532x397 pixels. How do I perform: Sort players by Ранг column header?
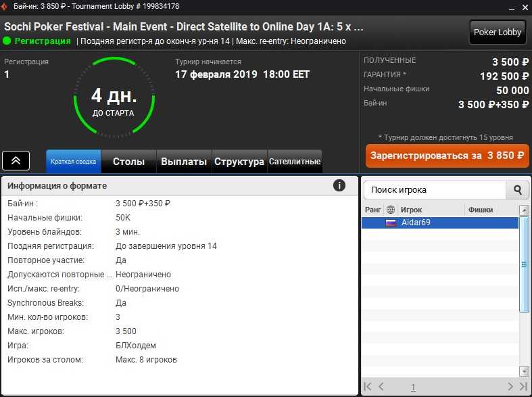click(x=372, y=210)
